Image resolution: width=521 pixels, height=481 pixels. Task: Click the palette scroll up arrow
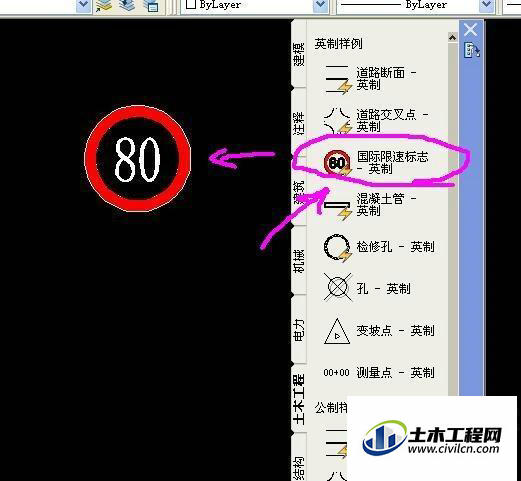(x=452, y=38)
